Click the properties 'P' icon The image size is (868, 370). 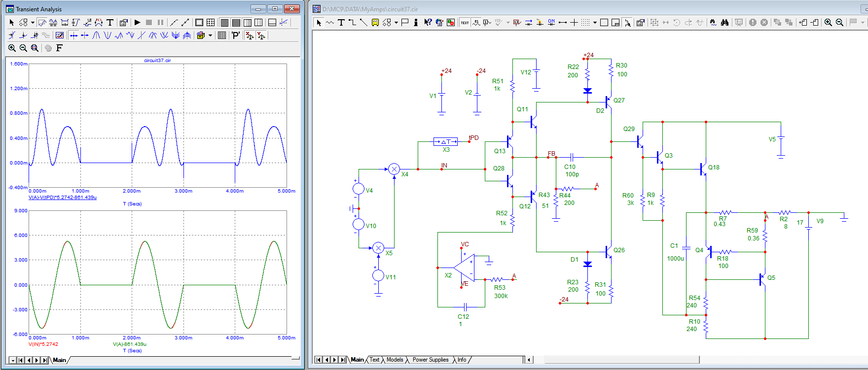click(236, 35)
